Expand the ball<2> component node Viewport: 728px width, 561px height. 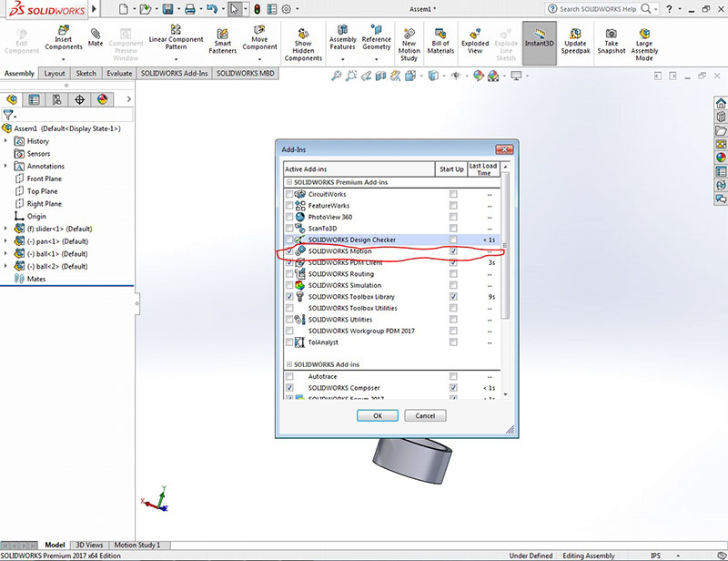pos(5,266)
